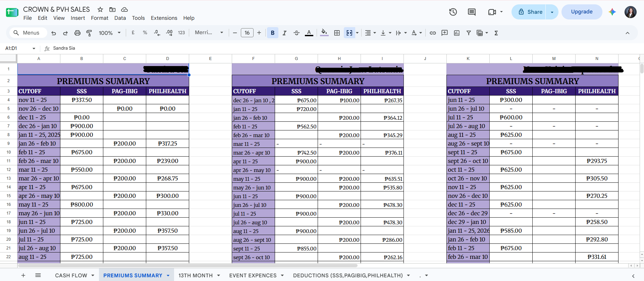Screen dimensions: 644x281
Task: Open the zoom 100% dropdown
Action: (x=110, y=33)
